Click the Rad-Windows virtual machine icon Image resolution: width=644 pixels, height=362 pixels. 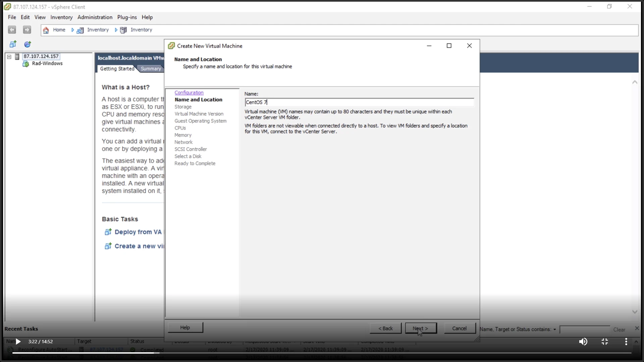pos(26,64)
